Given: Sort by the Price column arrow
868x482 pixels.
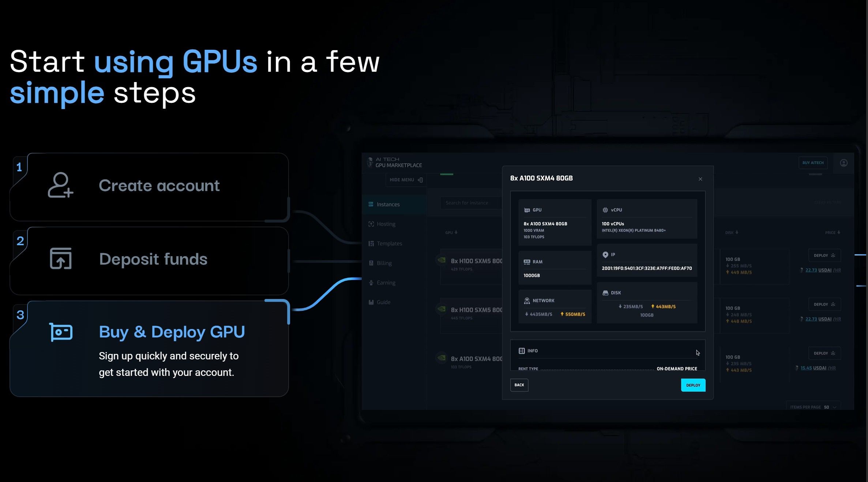Looking at the screenshot, I should [x=839, y=233].
